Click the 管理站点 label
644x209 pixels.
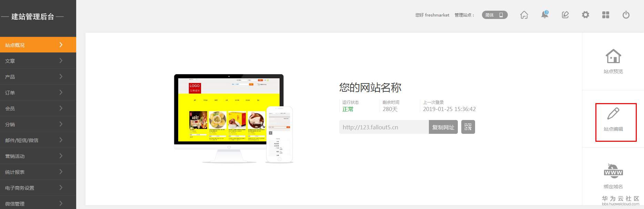464,15
